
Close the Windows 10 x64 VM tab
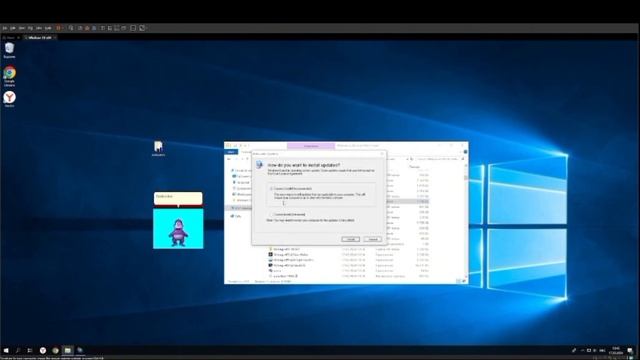[x=55, y=38]
